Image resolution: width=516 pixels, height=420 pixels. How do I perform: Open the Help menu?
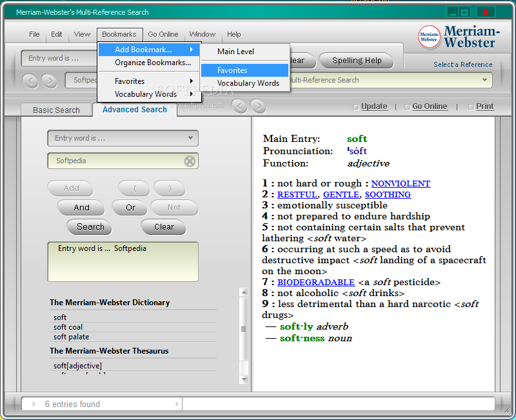234,34
